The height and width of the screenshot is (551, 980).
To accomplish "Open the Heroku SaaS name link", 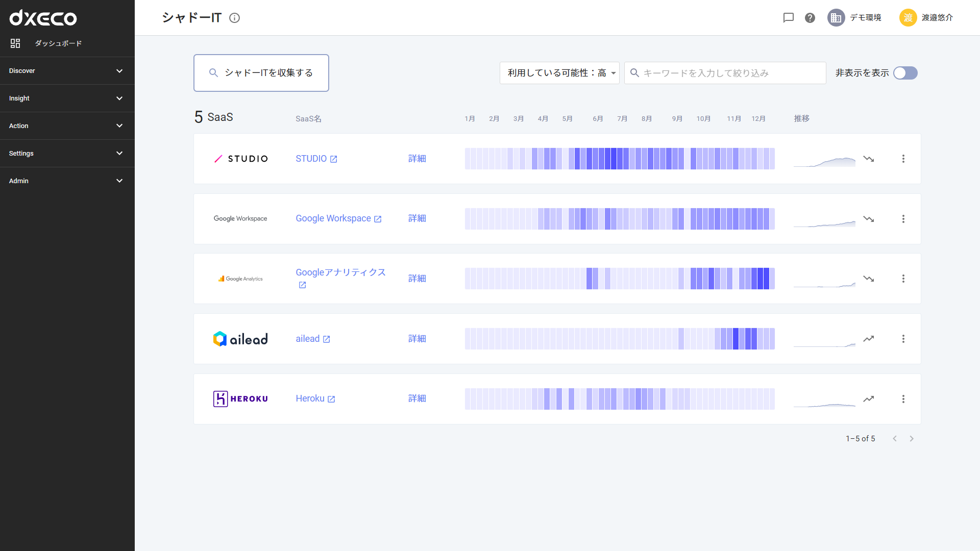I will pos(310,398).
